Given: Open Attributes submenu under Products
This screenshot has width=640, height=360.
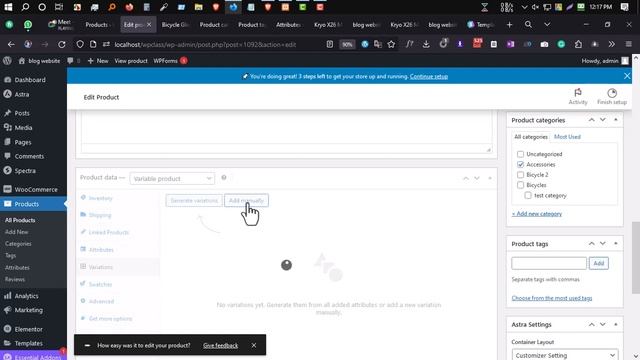Looking at the screenshot, I should coord(17,268).
